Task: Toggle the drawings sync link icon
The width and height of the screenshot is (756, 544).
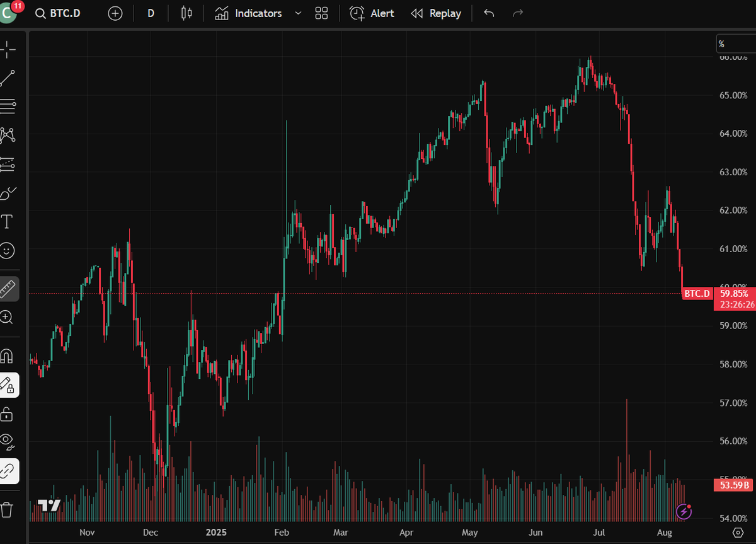Action: (8, 470)
